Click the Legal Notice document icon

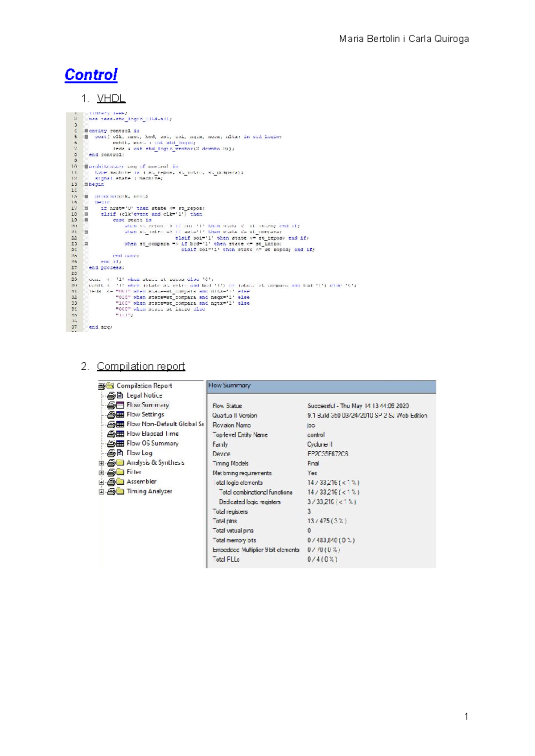click(x=120, y=395)
